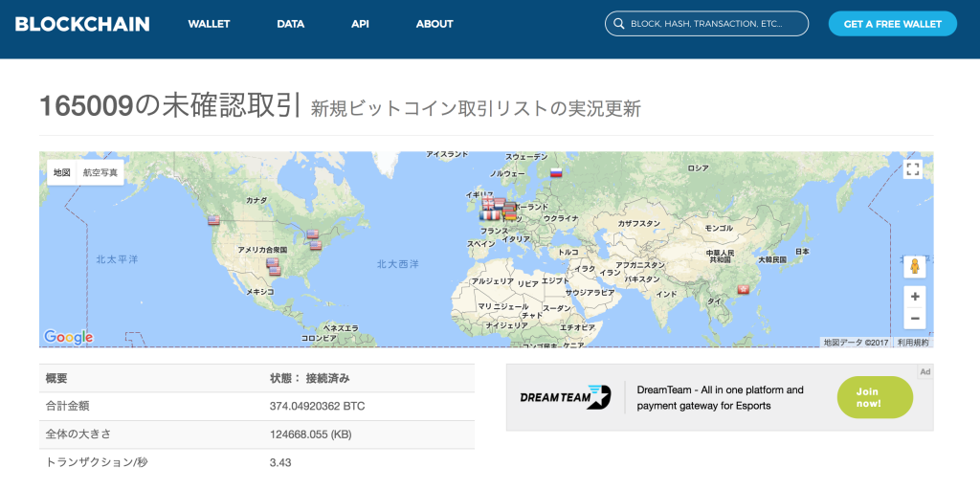Image resolution: width=980 pixels, height=490 pixels.
Task: Click the search magnifier icon
Action: [x=619, y=24]
